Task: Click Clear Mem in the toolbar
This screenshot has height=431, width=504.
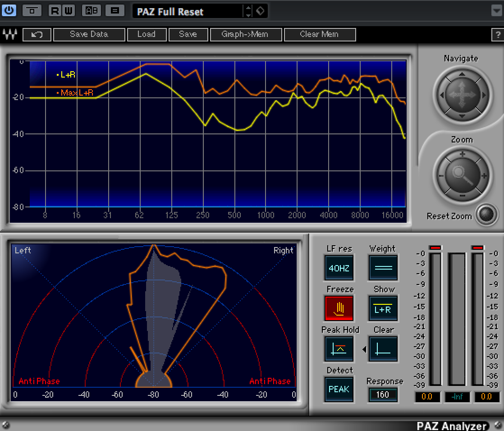Action: 319,35
